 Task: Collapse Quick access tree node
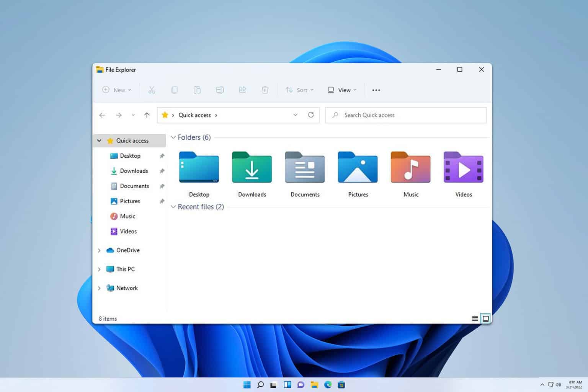(x=99, y=140)
